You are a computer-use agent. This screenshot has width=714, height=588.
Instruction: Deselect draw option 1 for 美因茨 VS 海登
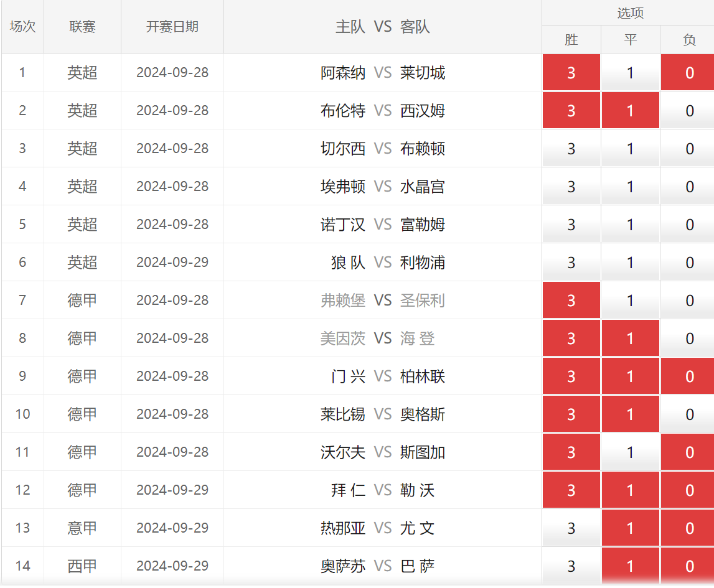click(x=630, y=338)
